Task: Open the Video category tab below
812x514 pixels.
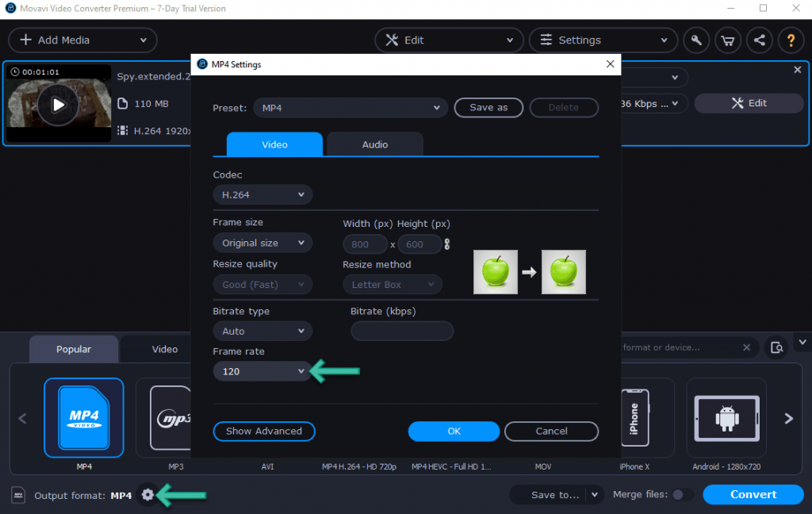Action: pos(164,348)
